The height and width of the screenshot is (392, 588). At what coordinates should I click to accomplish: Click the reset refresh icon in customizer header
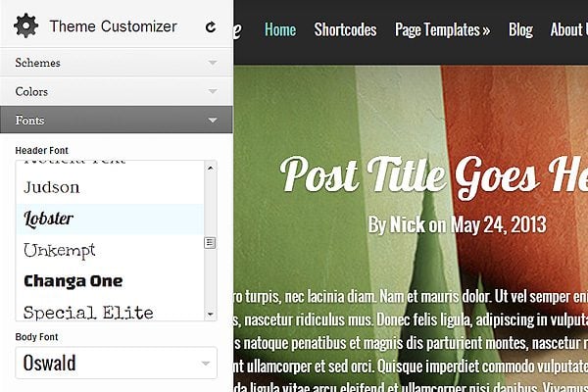click(x=211, y=27)
